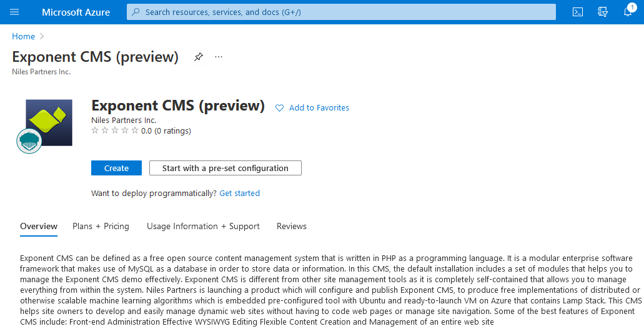
Task: Click the search magnifier icon
Action: [136, 12]
